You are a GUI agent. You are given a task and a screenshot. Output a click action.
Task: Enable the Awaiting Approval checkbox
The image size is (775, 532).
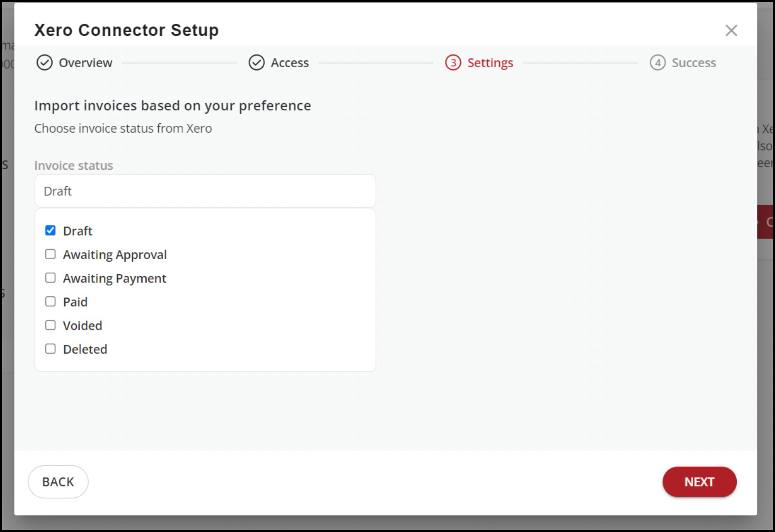[50, 254]
